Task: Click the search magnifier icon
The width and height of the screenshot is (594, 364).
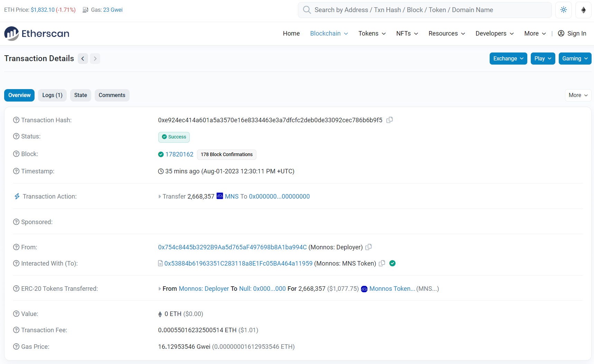Action: [307, 10]
